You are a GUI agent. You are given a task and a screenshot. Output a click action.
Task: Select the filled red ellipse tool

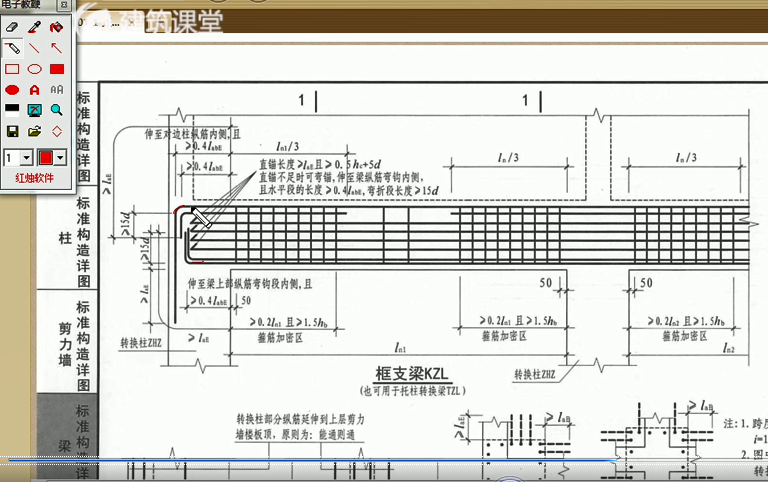click(x=12, y=90)
